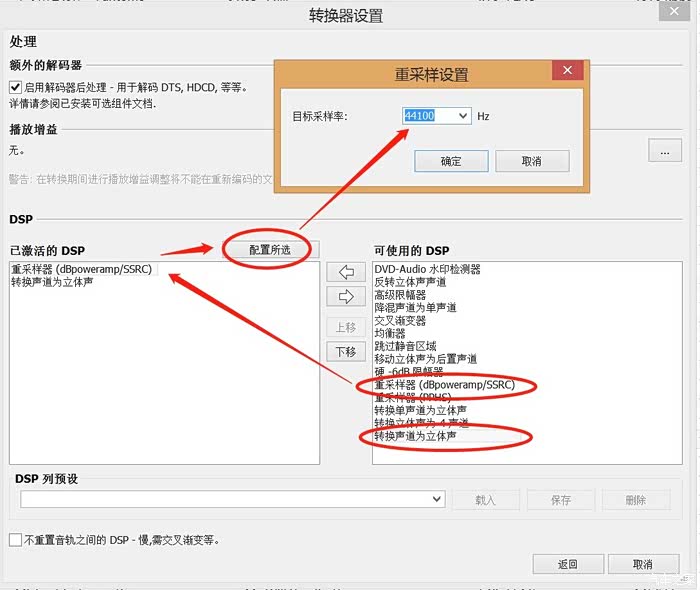This screenshot has width=700, height=590.
Task: Click 下移 to move DSP down
Action: 346,351
